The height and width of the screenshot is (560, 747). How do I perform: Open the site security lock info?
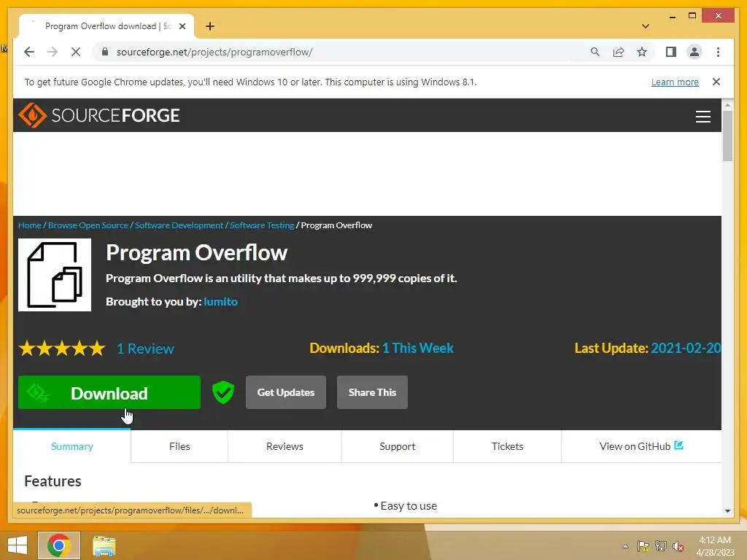tap(105, 52)
